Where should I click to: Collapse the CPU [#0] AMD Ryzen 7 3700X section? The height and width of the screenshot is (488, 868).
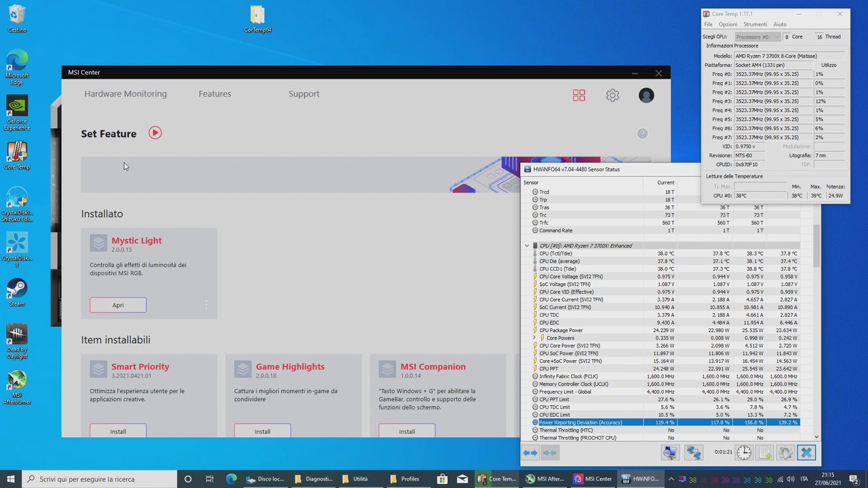click(x=527, y=246)
